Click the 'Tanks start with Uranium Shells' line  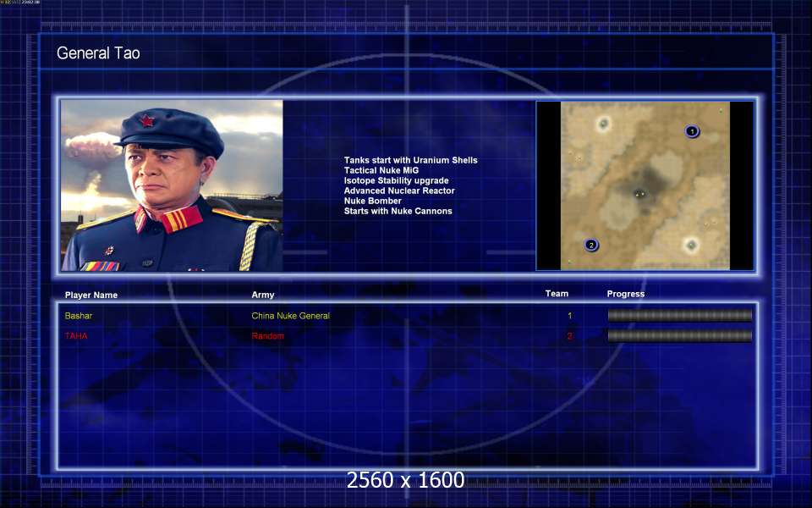pos(411,160)
